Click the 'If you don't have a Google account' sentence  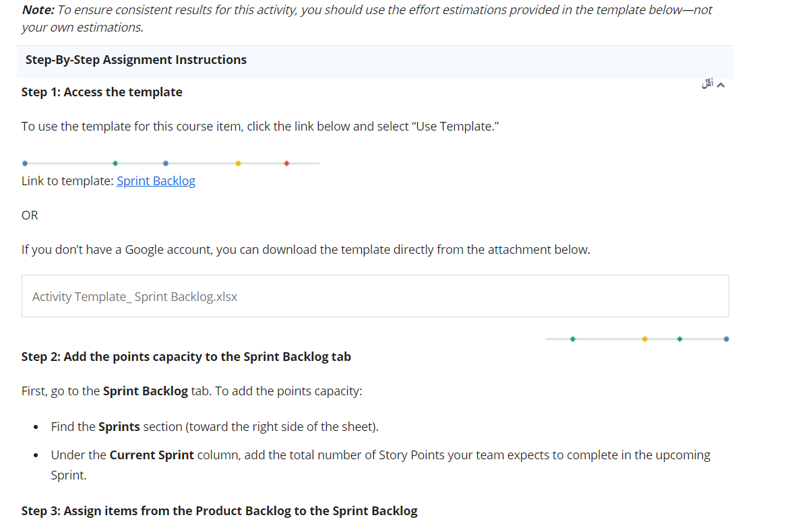(306, 250)
